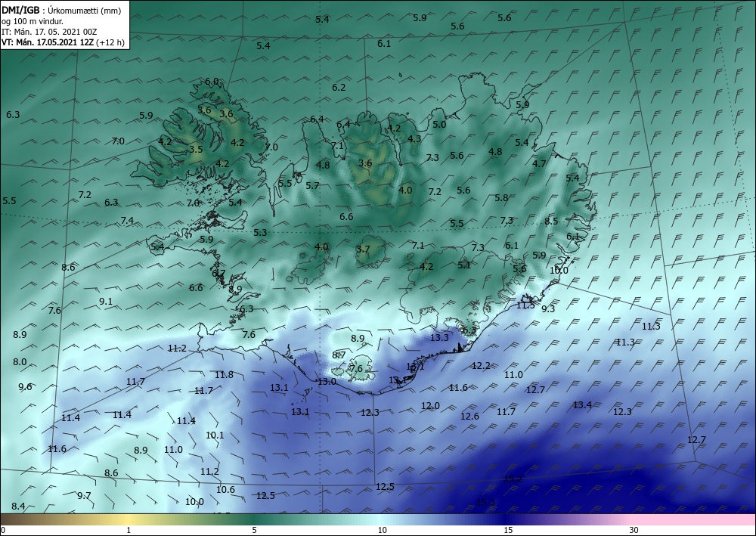Select the 10.6 value on the map
The image size is (756, 536).
point(225,490)
